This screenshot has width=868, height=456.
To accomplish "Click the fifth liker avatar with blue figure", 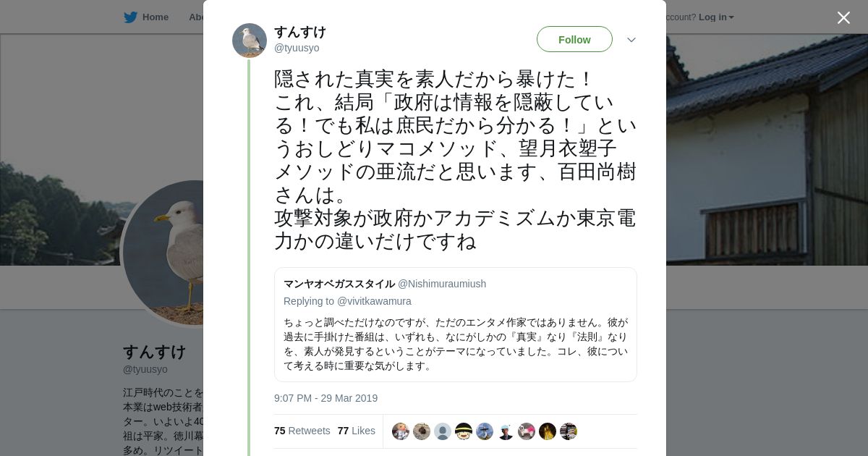I will coord(485,431).
